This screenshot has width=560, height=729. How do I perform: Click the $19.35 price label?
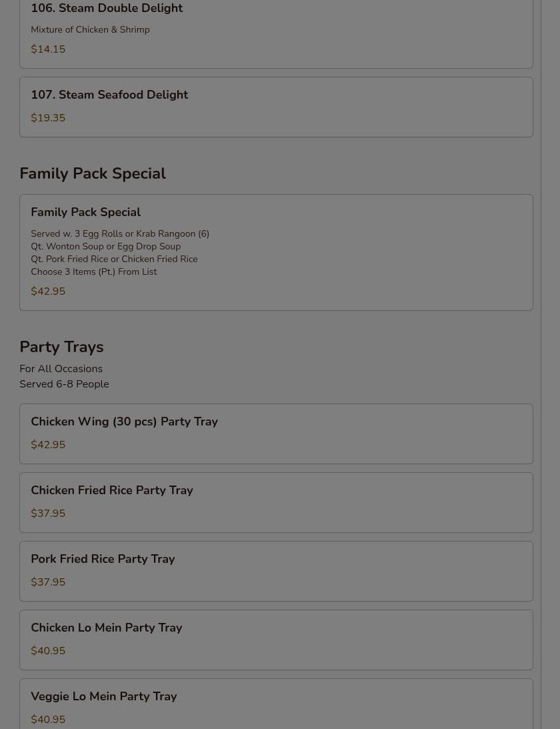pyautogui.click(x=48, y=119)
